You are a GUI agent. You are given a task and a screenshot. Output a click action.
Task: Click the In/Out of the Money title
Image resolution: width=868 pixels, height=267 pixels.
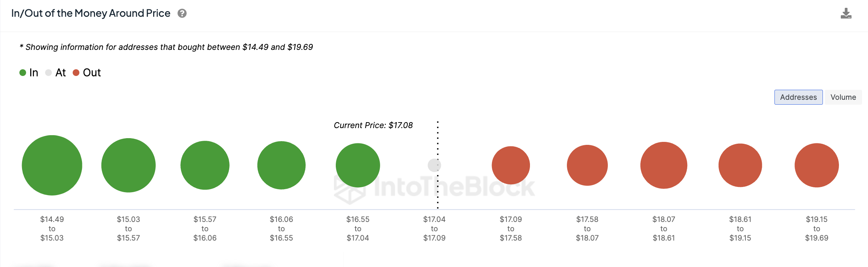(x=91, y=13)
